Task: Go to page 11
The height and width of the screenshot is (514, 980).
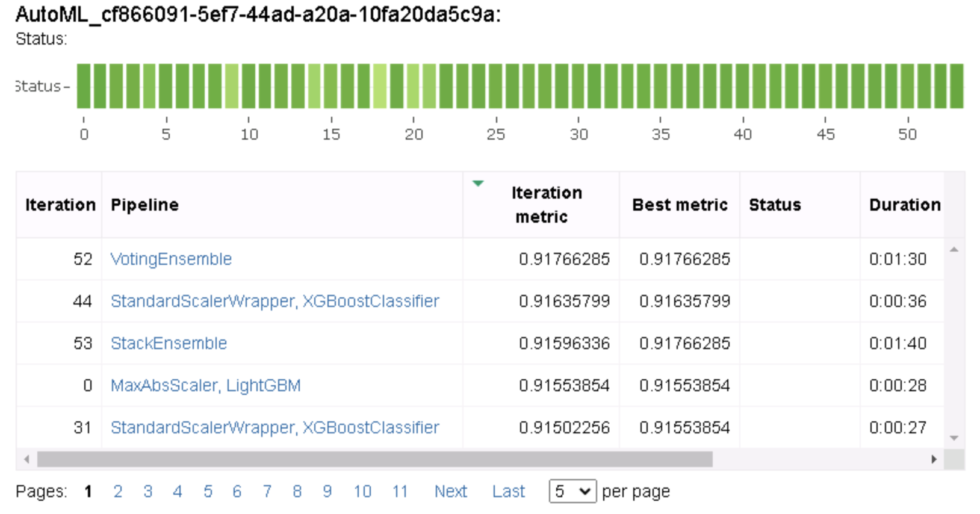Action: (400, 492)
